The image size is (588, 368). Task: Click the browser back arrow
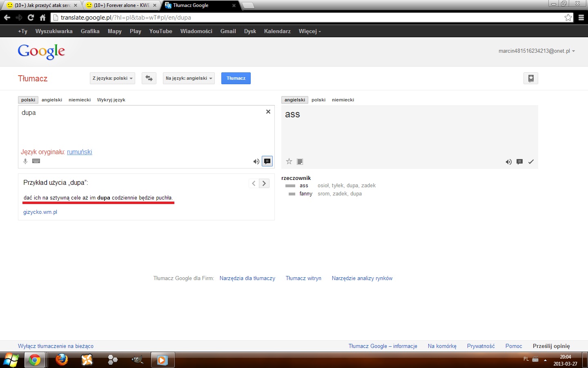pos(7,18)
